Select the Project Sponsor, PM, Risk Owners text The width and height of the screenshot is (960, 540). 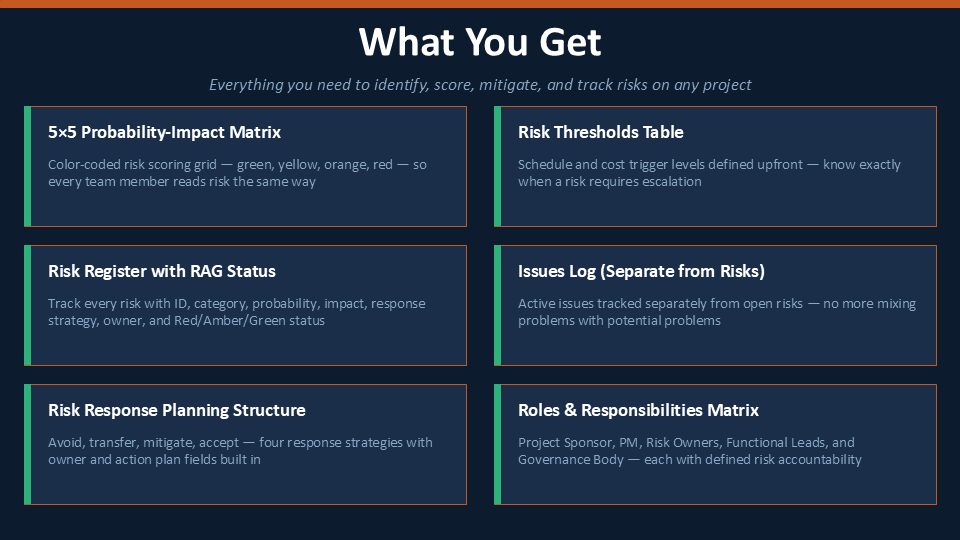[689, 451]
